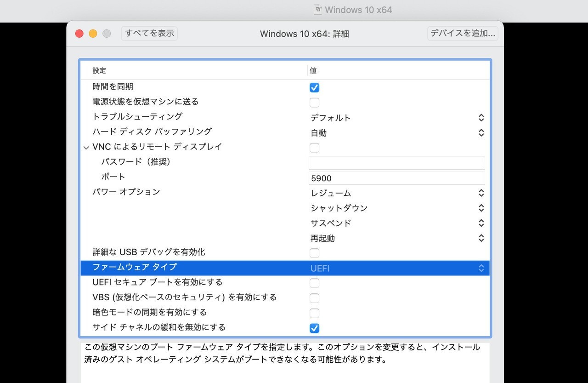The image size is (588, 383).
Task: Enable VBS (仮想化ベースのセキュリティ) checkbox
Action: 314,298
